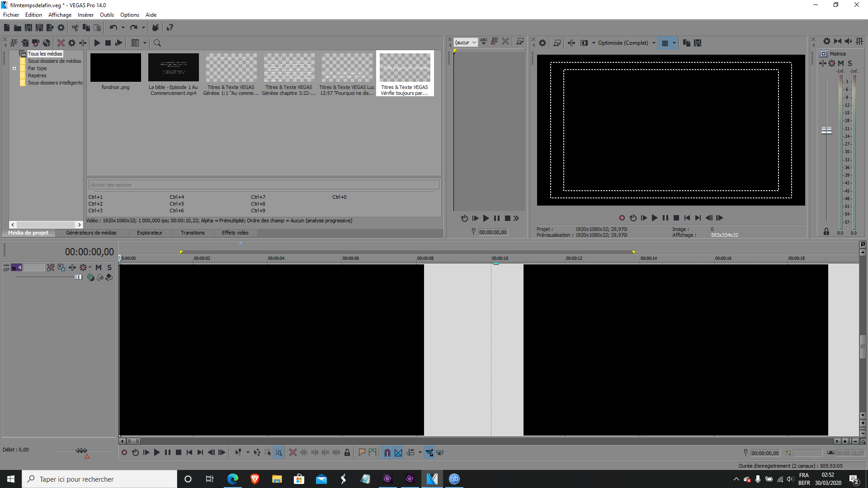Expand the Par type folder
868x488 pixels.
point(14,69)
